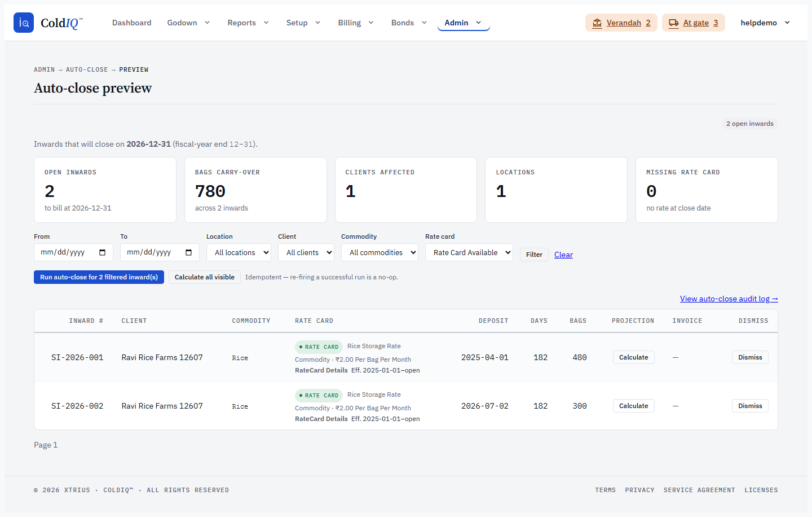Open the From date calendar picker icon

tap(102, 252)
